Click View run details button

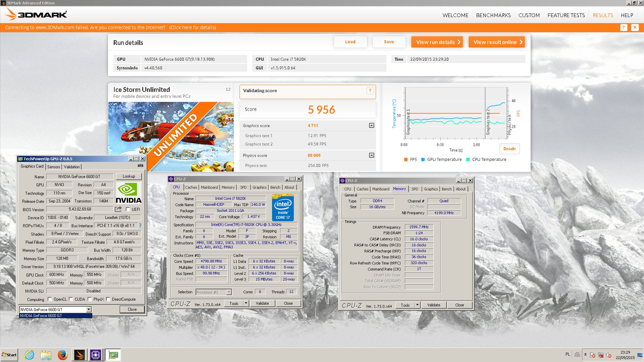click(x=437, y=42)
